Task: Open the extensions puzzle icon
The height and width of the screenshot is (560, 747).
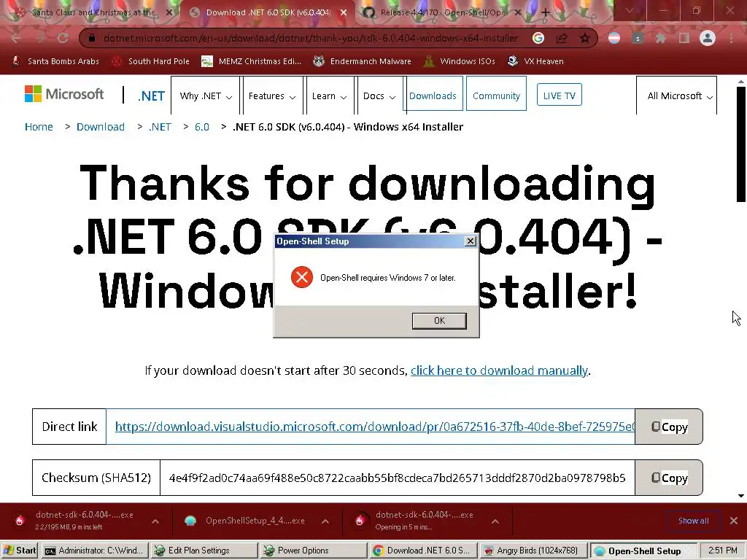Action: coord(661,38)
